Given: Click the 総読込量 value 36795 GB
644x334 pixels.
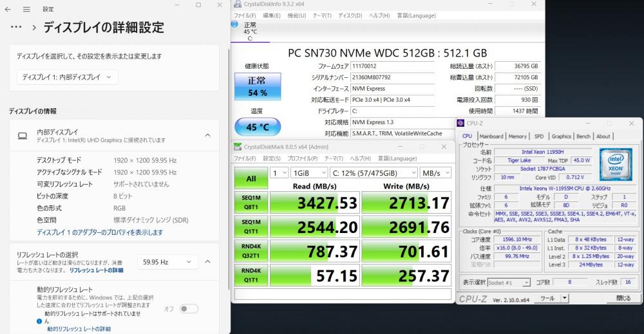Looking at the screenshot, I should coord(518,66).
